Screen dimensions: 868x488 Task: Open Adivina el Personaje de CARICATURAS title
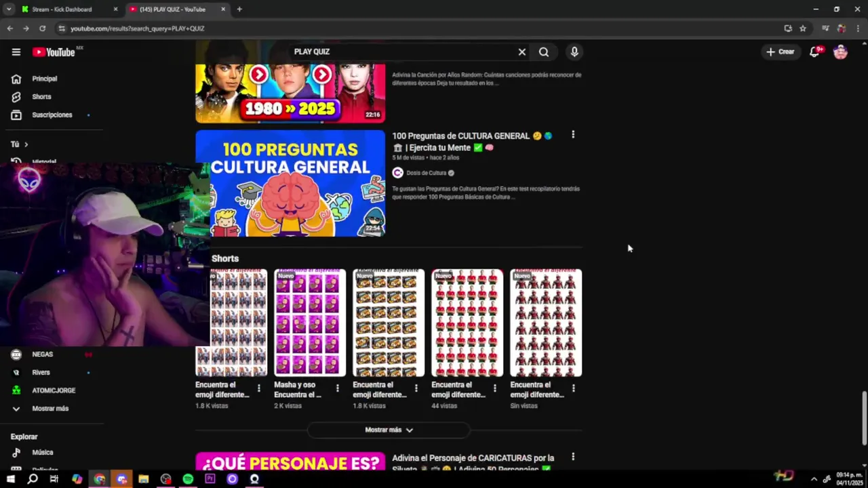(x=473, y=463)
